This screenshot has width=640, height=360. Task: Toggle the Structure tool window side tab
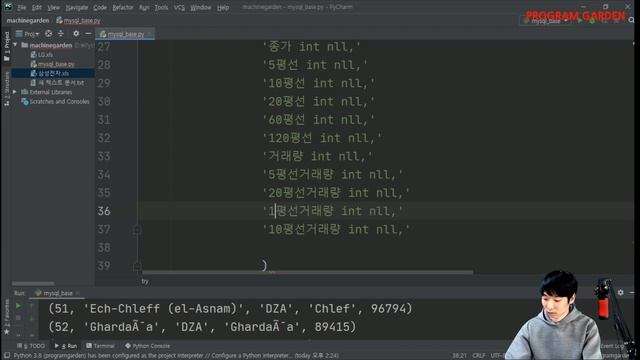coord(7,89)
